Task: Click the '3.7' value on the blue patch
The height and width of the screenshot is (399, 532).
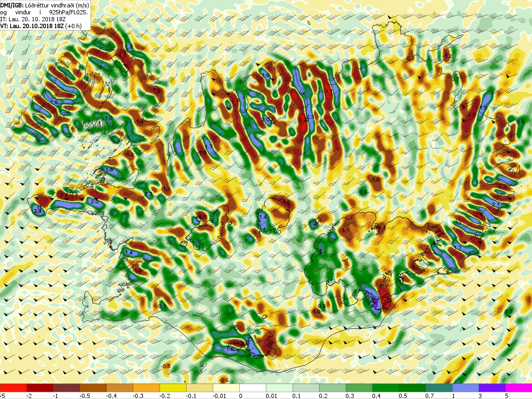Action: [375, 300]
